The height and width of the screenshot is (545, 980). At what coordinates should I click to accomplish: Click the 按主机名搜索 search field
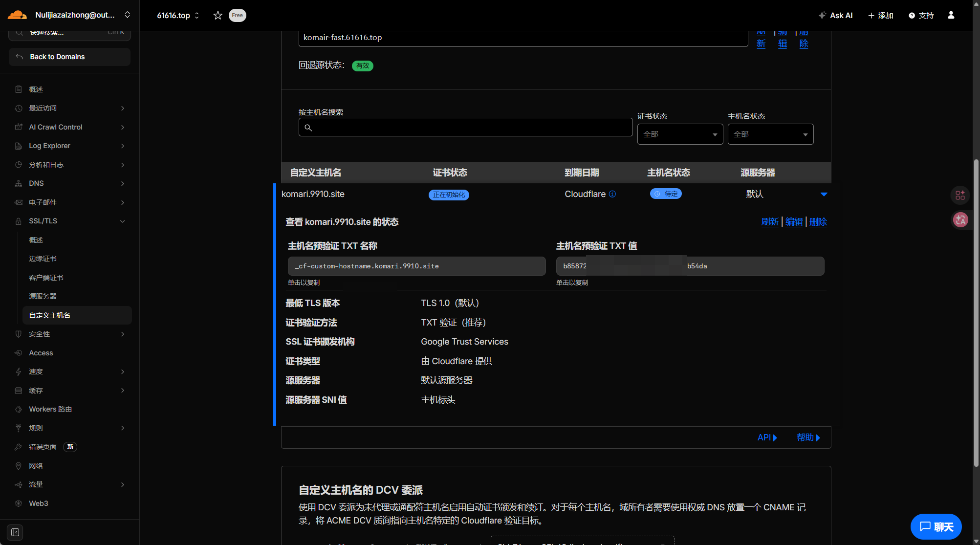(465, 128)
